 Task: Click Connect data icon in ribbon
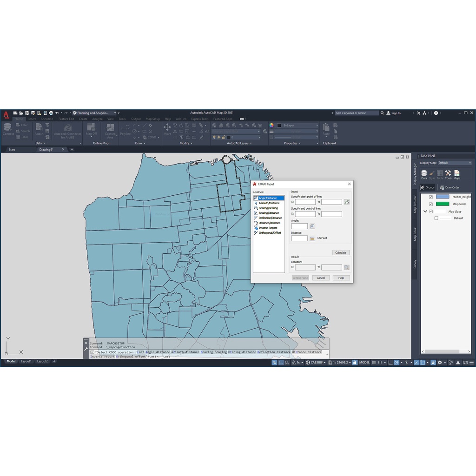8,129
